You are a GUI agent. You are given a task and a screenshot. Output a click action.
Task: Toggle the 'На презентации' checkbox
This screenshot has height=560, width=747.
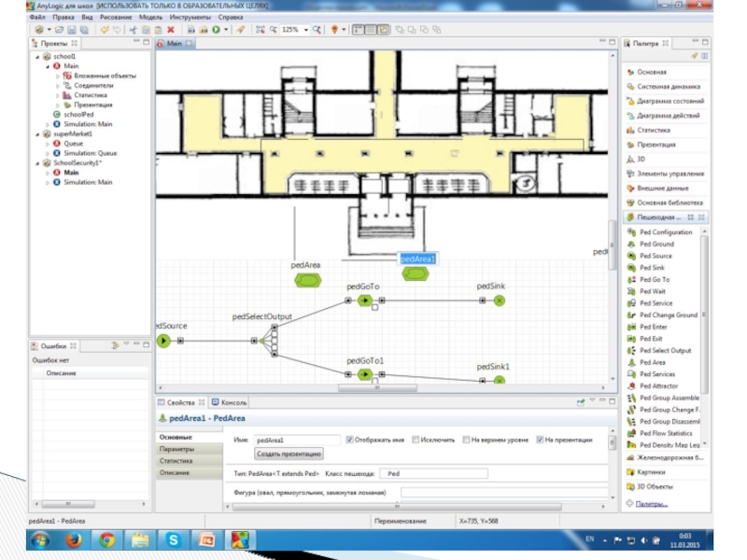click(x=540, y=440)
